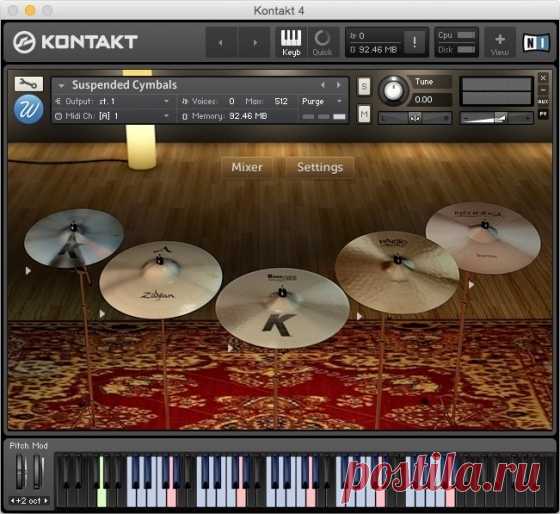Click the Pitch wheel
560x514 pixels.
tap(20, 472)
